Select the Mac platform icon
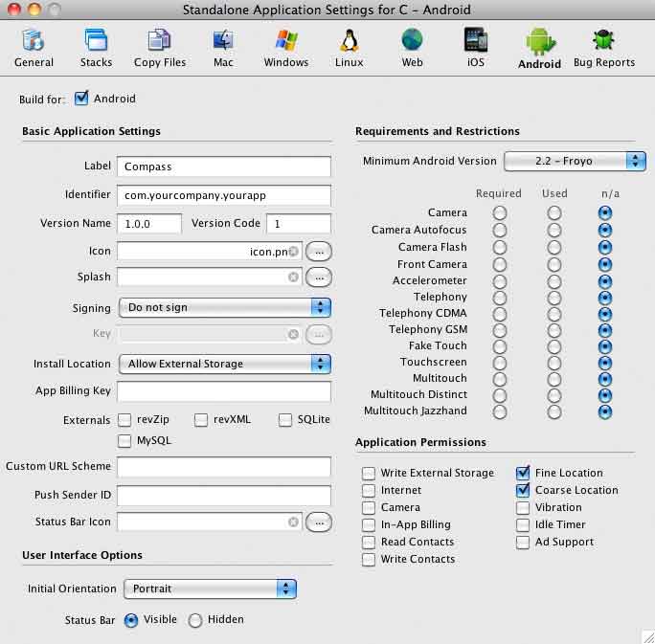This screenshot has width=655, height=644. [x=223, y=47]
